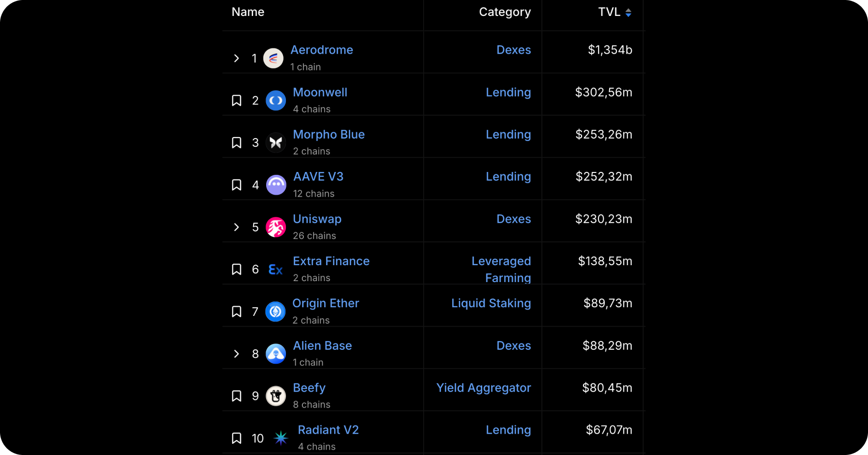Click the Morpho Blue butterfly logo
Viewport: 868px width, 455px height.
[276, 142]
